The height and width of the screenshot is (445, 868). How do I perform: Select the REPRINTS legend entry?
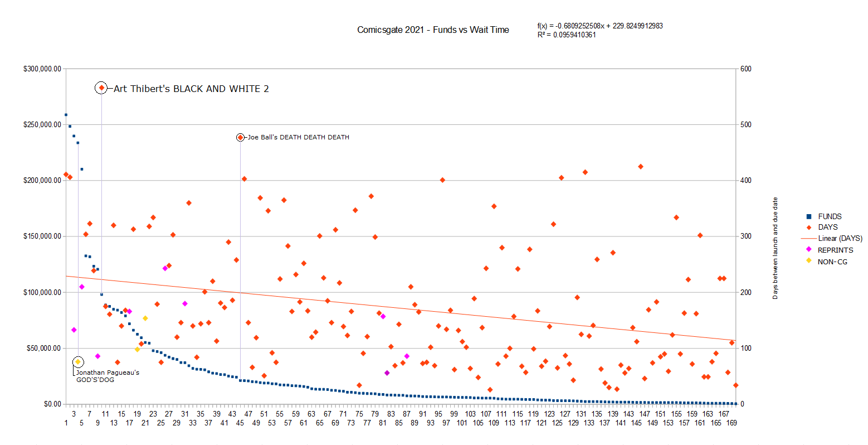(830, 250)
